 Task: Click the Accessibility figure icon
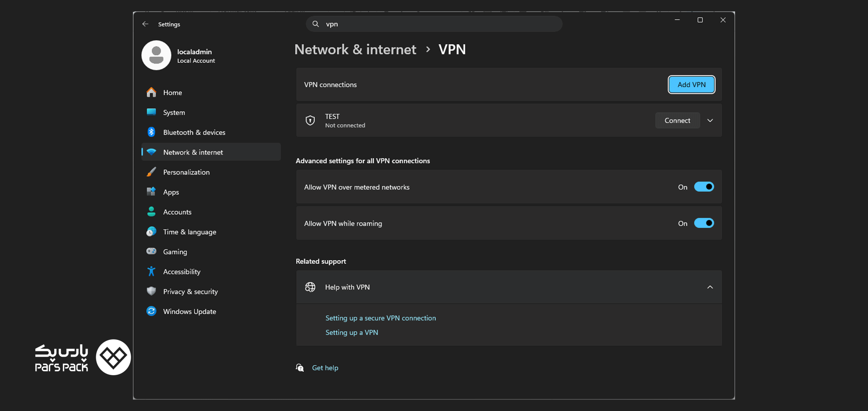coord(151,271)
